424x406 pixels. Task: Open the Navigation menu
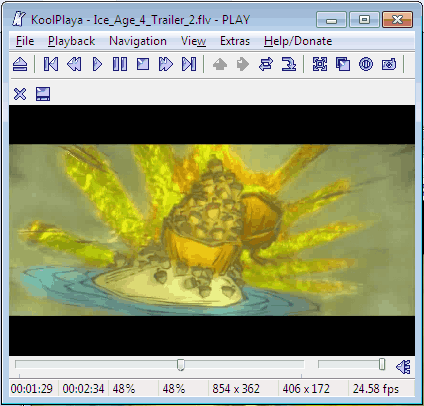pos(138,41)
